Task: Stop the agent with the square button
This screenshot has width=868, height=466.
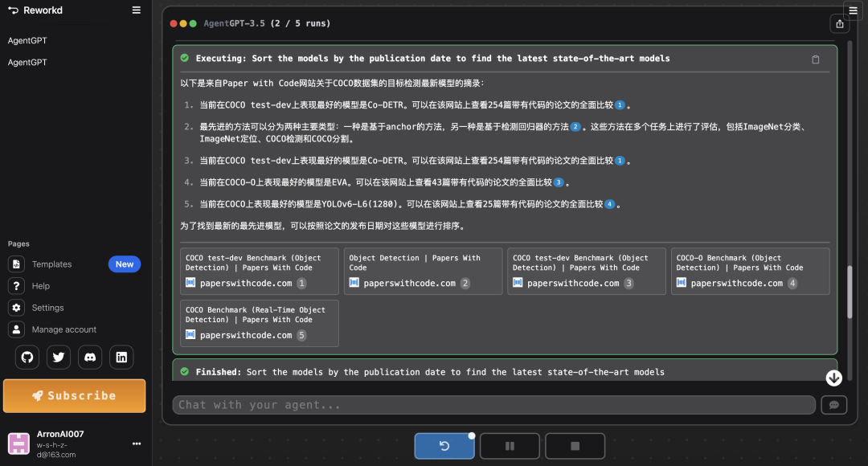Action: [575, 446]
